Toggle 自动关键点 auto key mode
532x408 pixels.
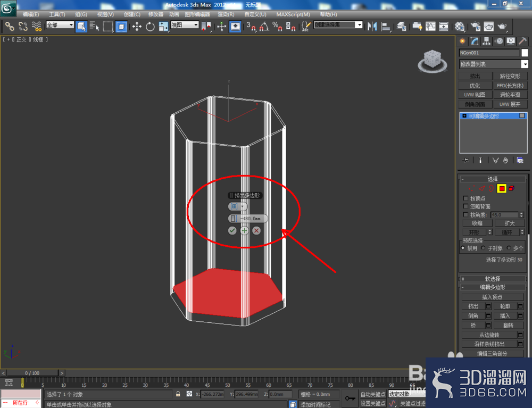[x=372, y=394]
